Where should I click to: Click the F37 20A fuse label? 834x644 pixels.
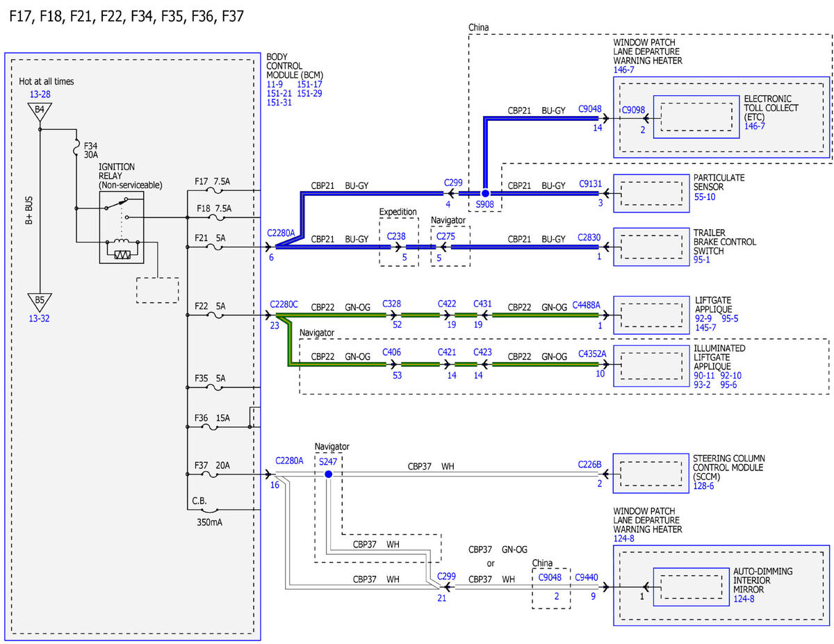pos(212,466)
